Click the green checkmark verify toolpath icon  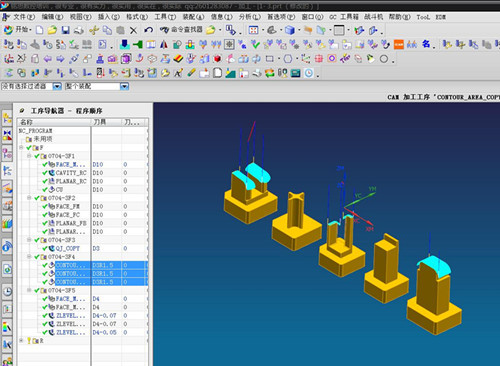point(255,44)
